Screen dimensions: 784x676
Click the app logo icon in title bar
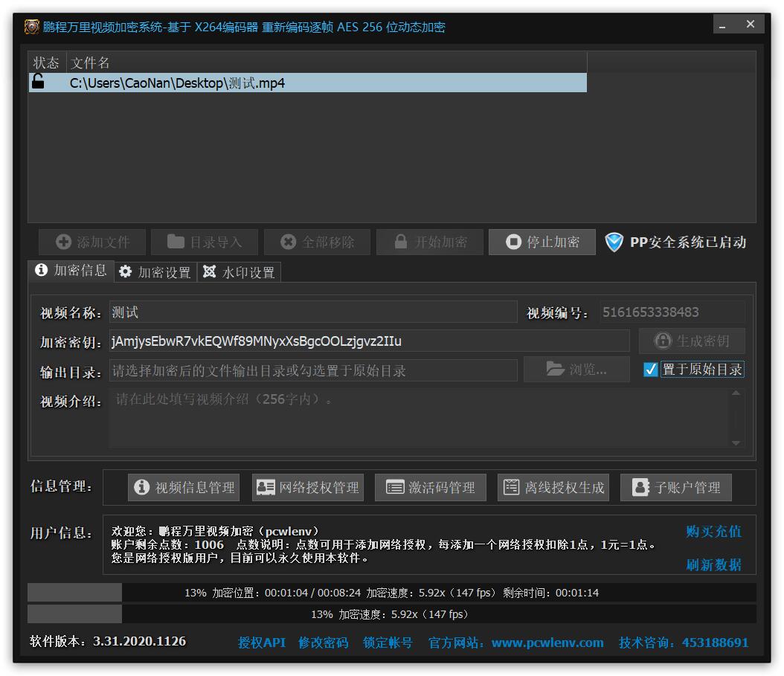point(31,27)
